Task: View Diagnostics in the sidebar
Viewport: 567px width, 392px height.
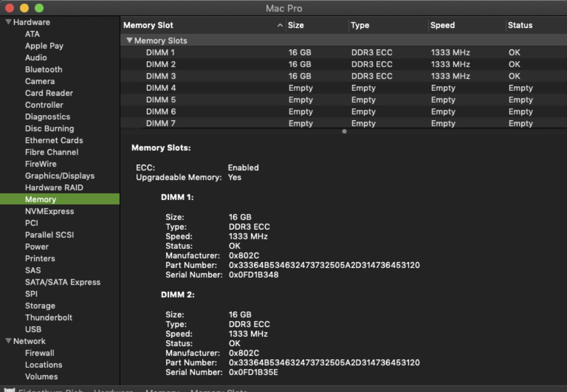Action: (x=47, y=117)
